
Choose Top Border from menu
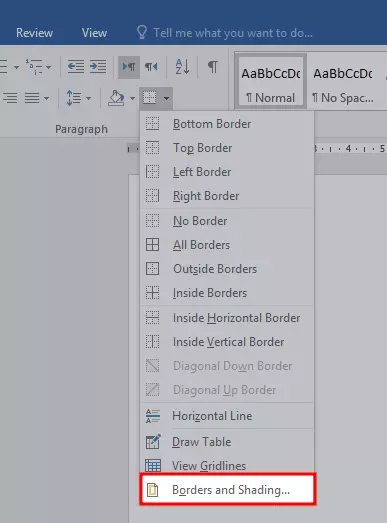click(x=227, y=148)
